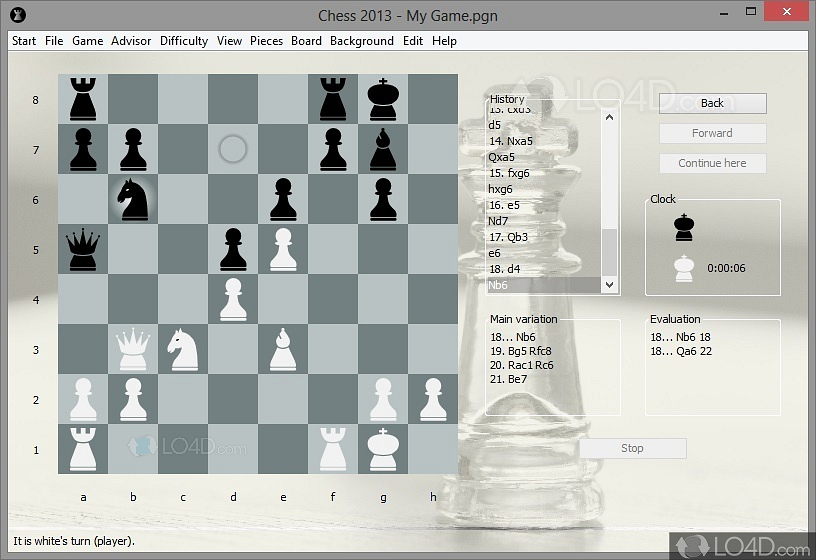The image size is (816, 560).
Task: Select the black rook on a8
Action: tap(83, 99)
